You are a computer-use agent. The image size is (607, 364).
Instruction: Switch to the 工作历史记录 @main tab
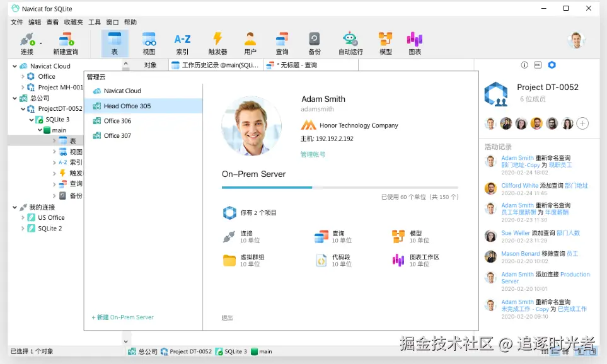coord(216,65)
